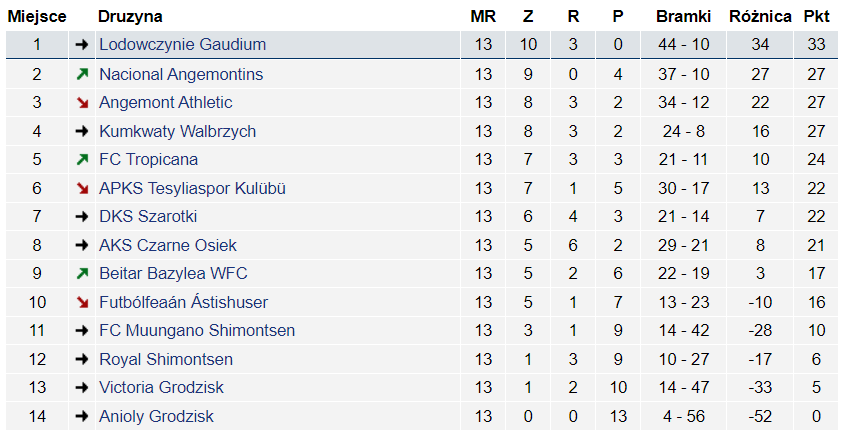
Task: Click the black arrow beside Lodowczynie Gaudium
Action: [82, 45]
